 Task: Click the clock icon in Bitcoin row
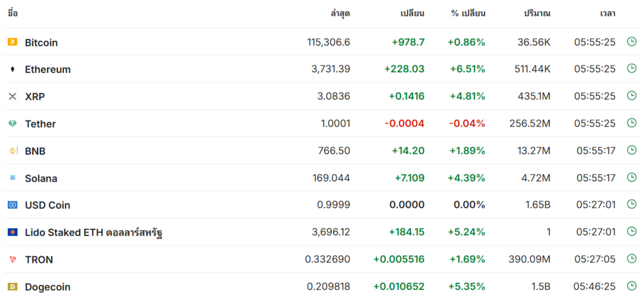click(631, 42)
